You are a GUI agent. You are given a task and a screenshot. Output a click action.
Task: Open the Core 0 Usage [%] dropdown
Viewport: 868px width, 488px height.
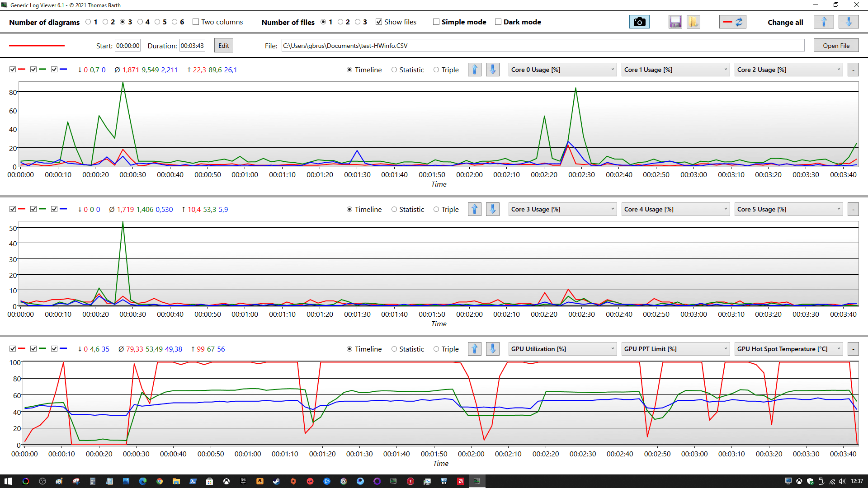tap(562, 70)
